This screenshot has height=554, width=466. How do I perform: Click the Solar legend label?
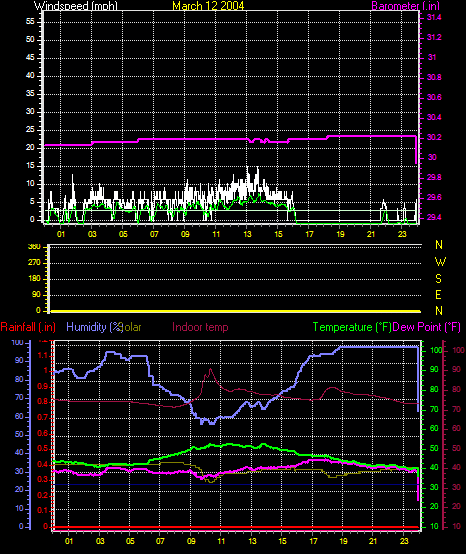(131, 328)
